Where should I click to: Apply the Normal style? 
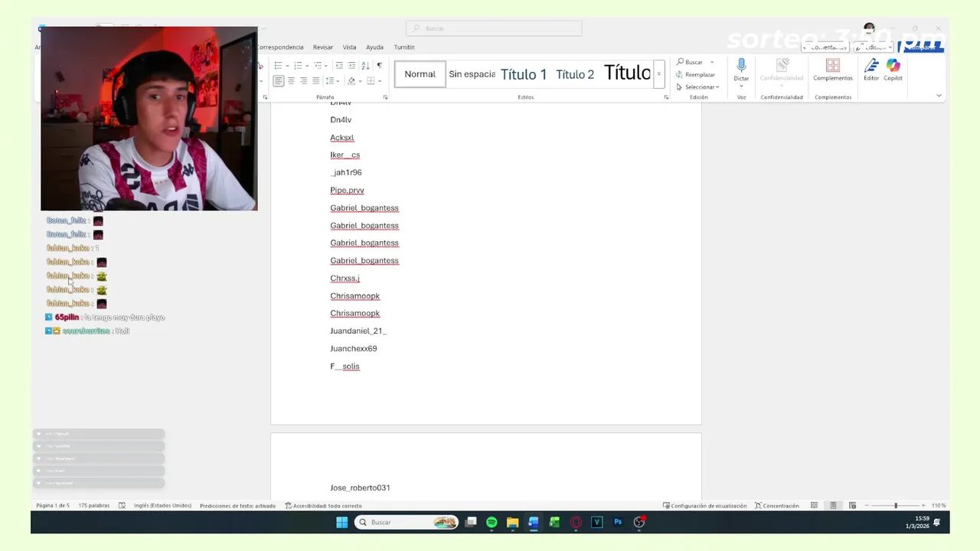pyautogui.click(x=420, y=74)
